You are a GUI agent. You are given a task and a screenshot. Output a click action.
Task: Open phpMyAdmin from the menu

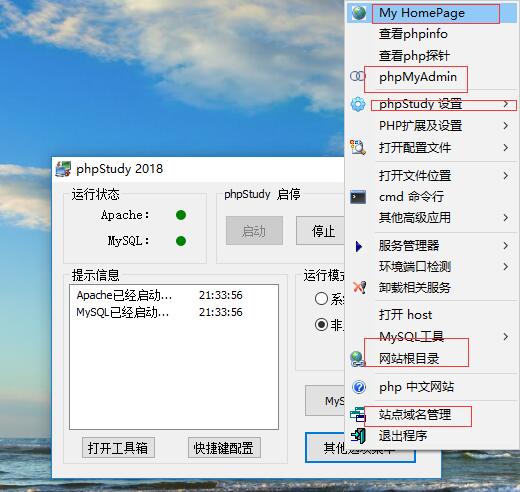click(432, 77)
